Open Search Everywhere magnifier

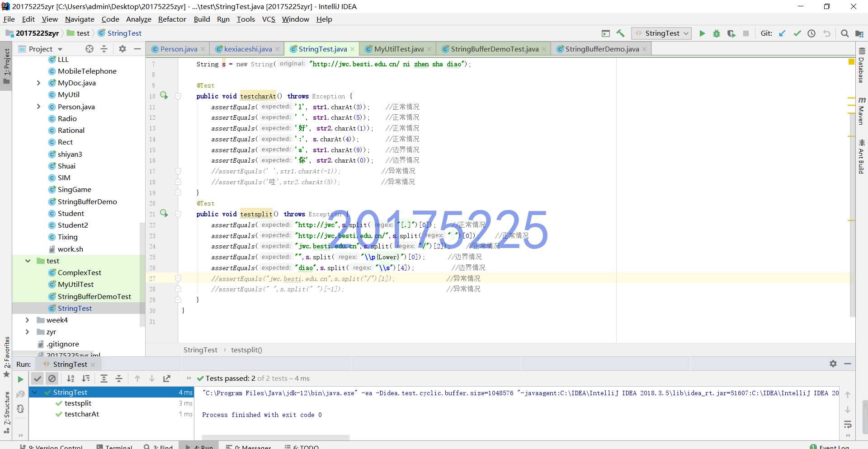click(844, 33)
